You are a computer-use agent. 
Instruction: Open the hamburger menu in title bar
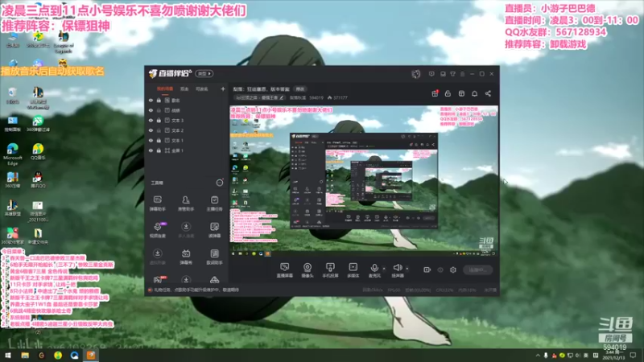[462, 74]
